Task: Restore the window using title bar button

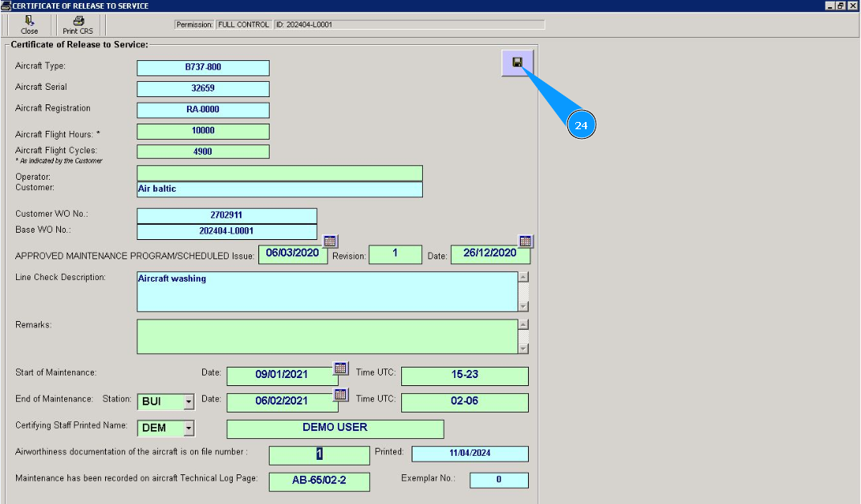Action: click(840, 6)
